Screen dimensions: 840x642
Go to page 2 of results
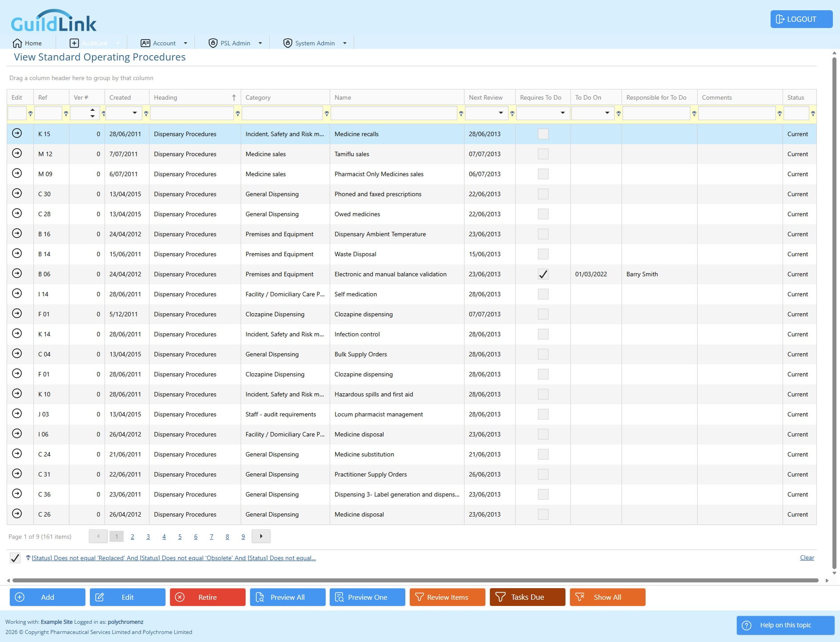(132, 537)
